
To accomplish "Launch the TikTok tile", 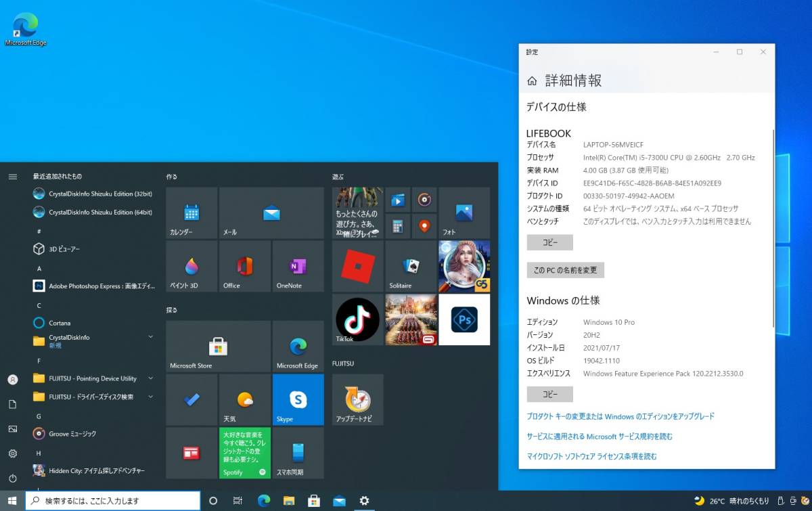I will click(357, 319).
